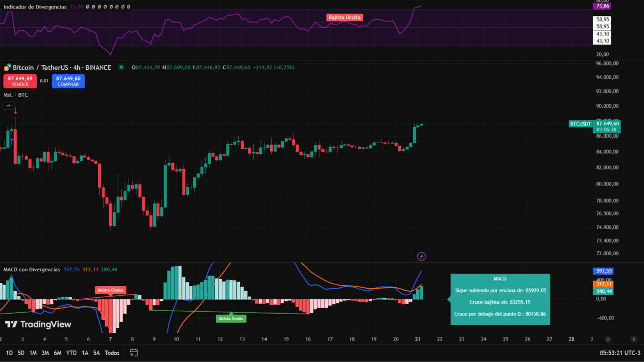Click date 7 on the time axis
Image resolution: width=644 pixels, height=362 pixels.
click(x=111, y=339)
